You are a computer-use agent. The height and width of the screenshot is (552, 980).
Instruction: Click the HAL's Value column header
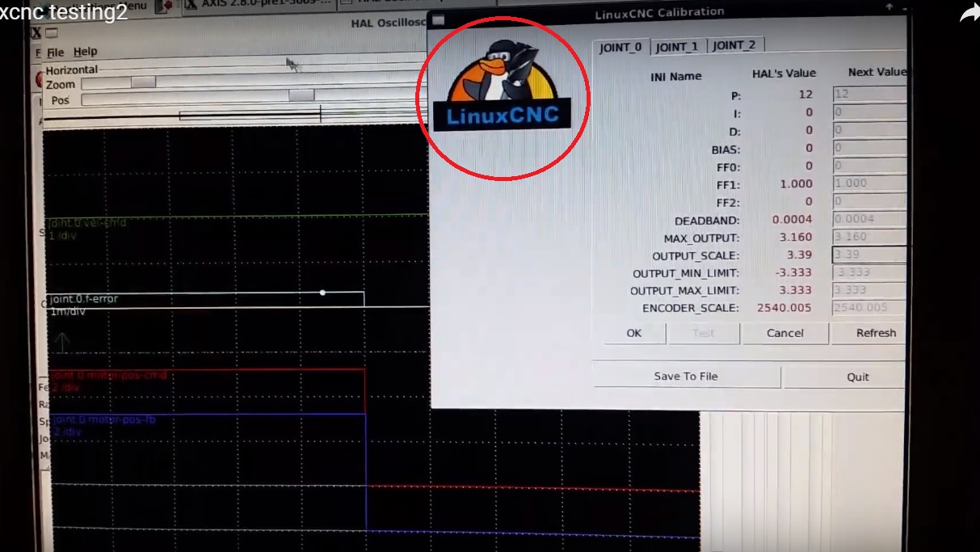point(784,74)
